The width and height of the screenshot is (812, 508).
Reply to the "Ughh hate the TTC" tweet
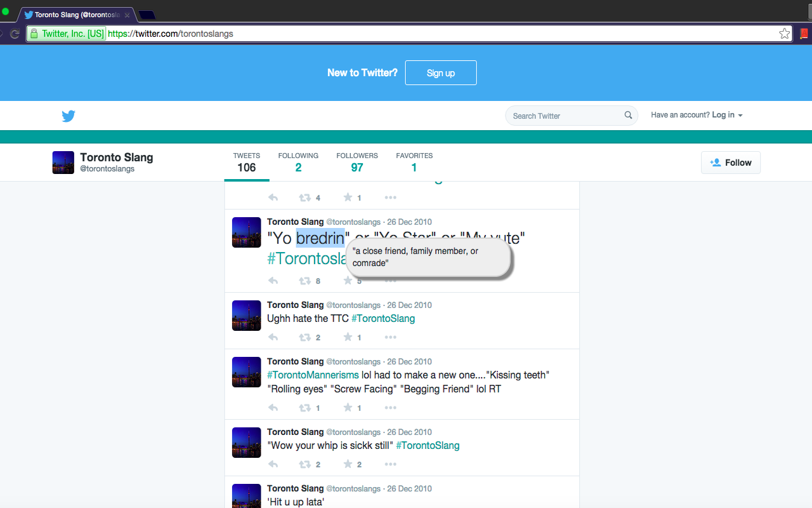[273, 337]
